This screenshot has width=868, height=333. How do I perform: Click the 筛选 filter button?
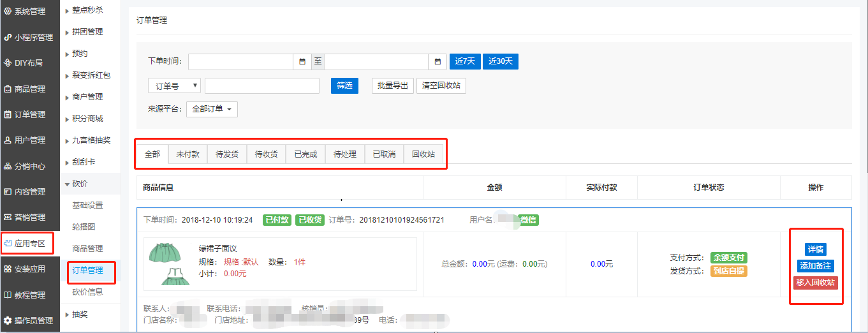pyautogui.click(x=344, y=85)
